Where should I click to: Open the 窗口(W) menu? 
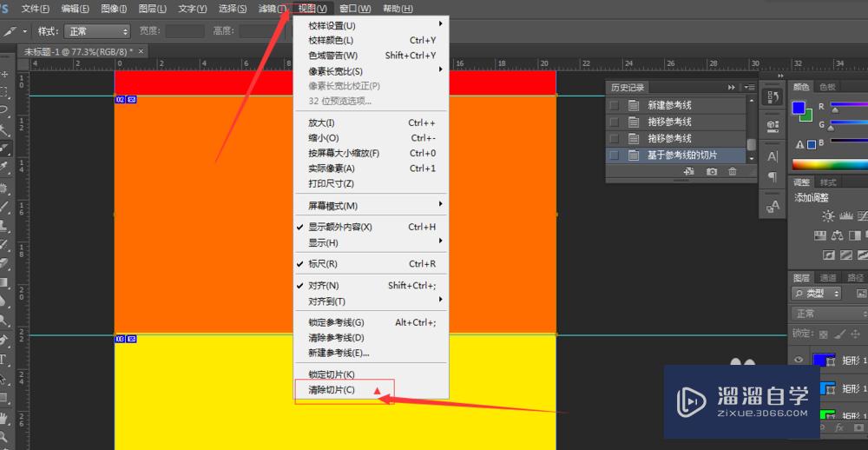[355, 9]
